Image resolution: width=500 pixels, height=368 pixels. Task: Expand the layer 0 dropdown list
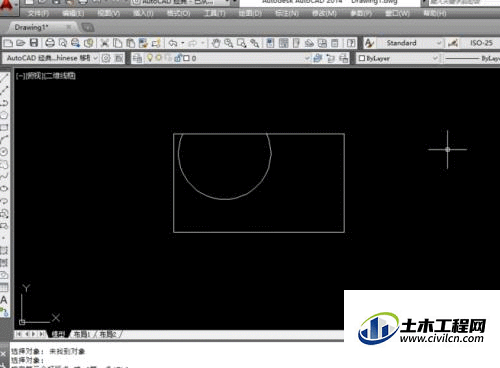coord(307,58)
